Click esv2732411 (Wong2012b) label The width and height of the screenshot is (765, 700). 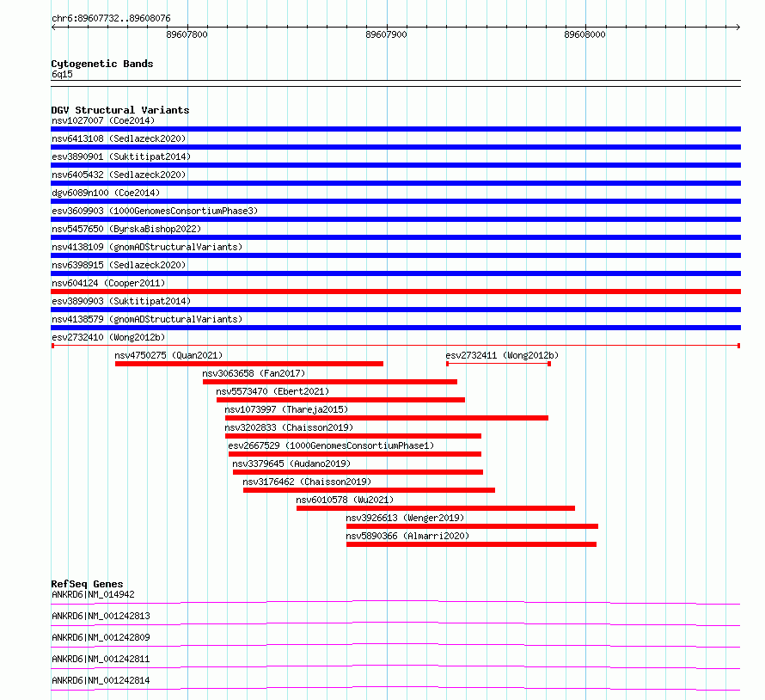[x=502, y=355]
